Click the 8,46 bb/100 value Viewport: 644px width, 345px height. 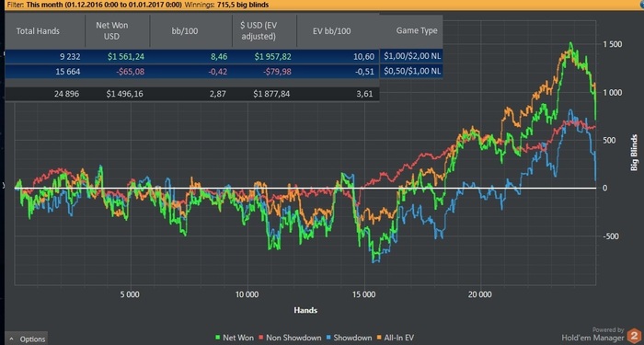[219, 56]
